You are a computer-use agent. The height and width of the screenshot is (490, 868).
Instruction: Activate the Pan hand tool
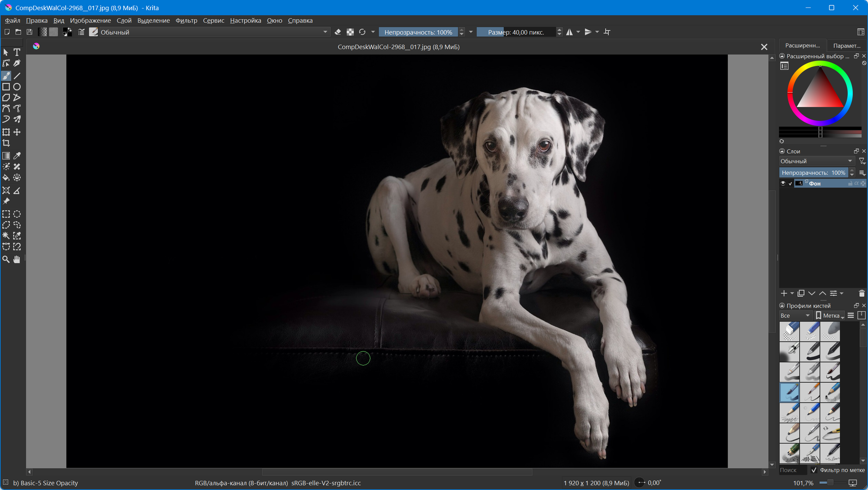click(17, 259)
